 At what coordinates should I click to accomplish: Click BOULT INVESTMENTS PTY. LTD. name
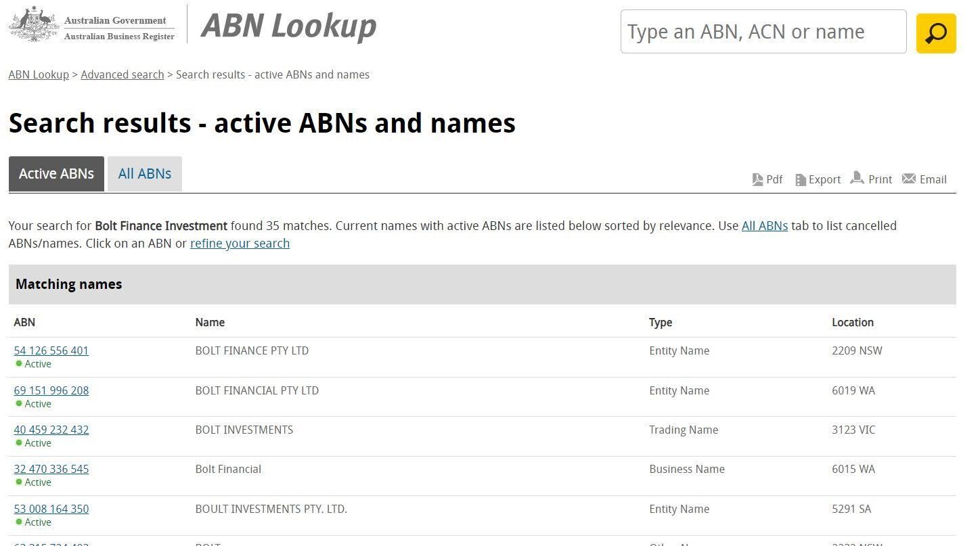click(x=271, y=509)
